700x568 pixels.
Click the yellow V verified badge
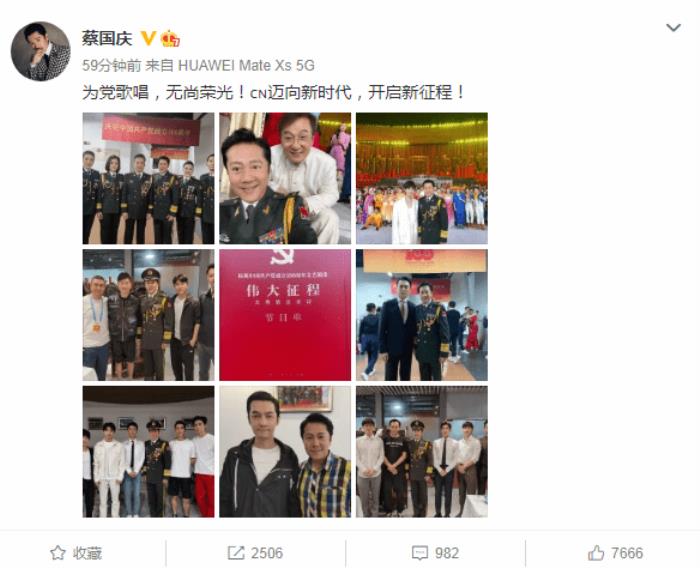pos(148,38)
